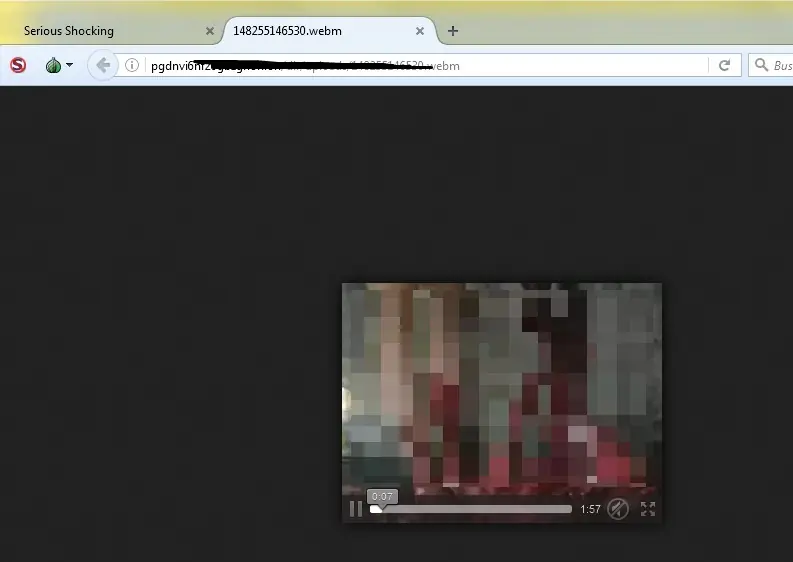Open the Tor onion button
Image resolution: width=793 pixels, height=562 pixels.
coord(54,65)
